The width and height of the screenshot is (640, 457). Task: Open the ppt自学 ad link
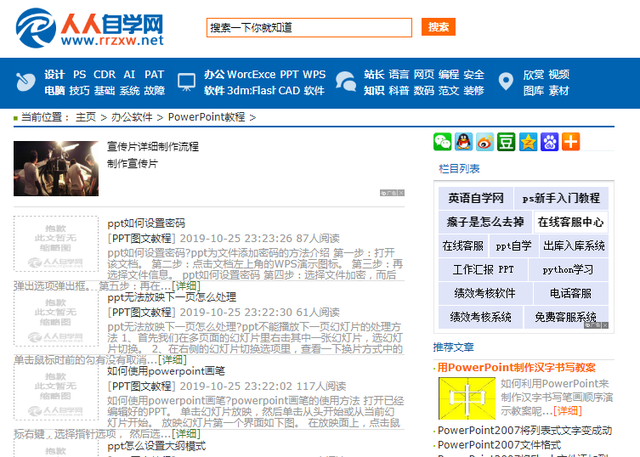pyautogui.click(x=513, y=246)
